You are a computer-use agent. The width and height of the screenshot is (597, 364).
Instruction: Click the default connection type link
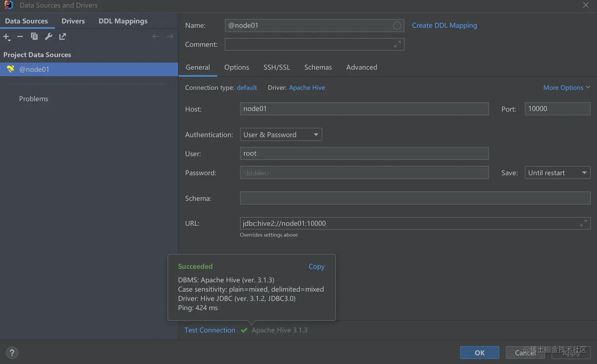tap(247, 88)
